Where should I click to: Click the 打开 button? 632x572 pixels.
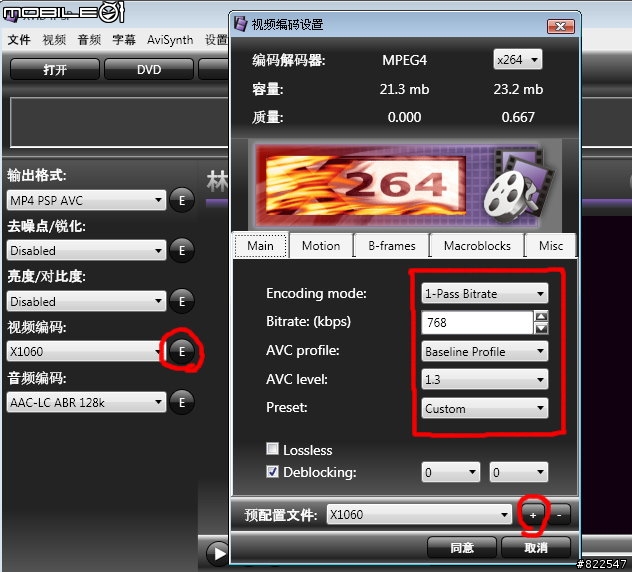55,69
